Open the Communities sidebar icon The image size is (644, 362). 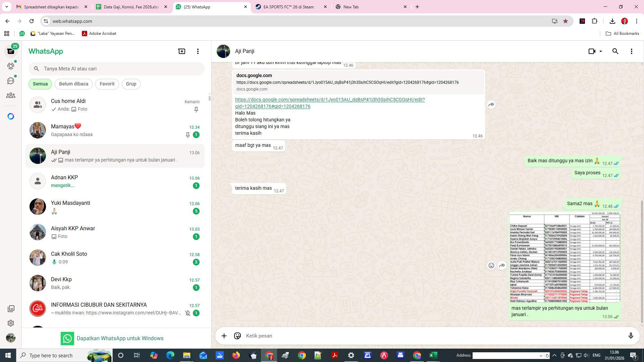(11, 95)
